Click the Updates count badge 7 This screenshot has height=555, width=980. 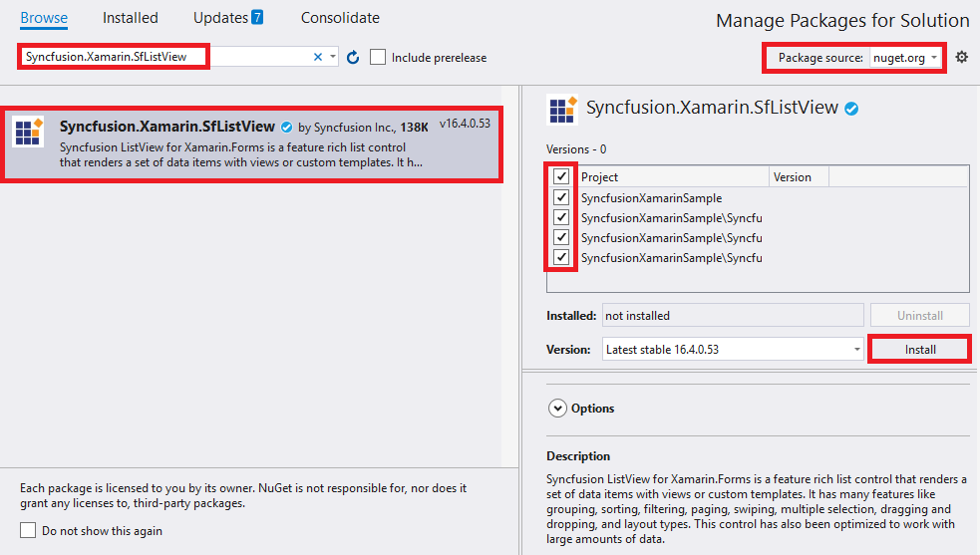coord(257,17)
